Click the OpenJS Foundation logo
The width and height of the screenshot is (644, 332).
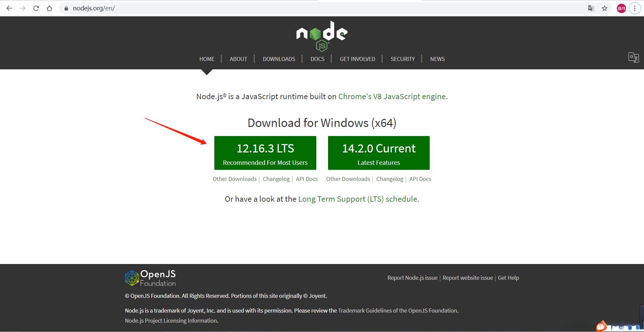pos(150,278)
